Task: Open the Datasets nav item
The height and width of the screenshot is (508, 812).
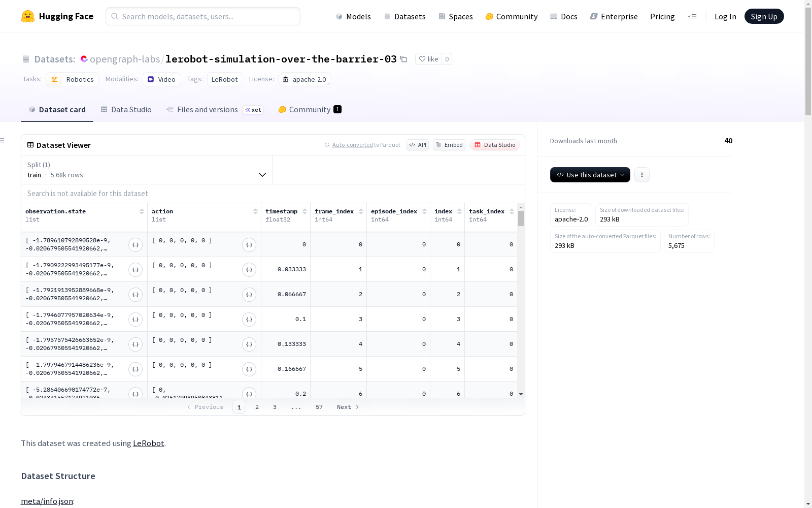Action: [404, 16]
